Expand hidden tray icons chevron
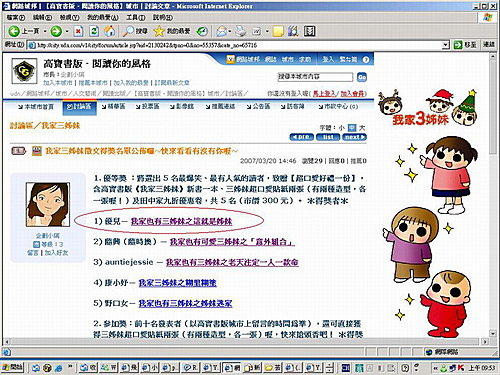Viewport: 500px width, 375px height. click(435, 368)
